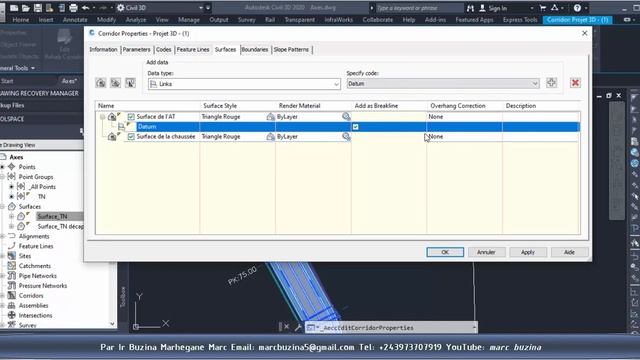
Task: Select the Datum row name
Action: pyautogui.click(x=147, y=127)
